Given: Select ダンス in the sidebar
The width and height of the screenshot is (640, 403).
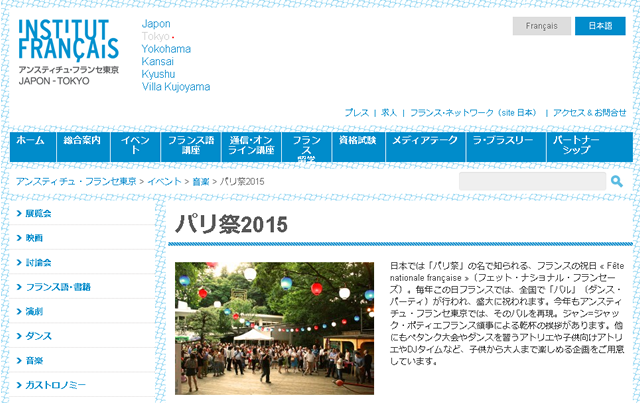Looking at the screenshot, I should point(38,336).
